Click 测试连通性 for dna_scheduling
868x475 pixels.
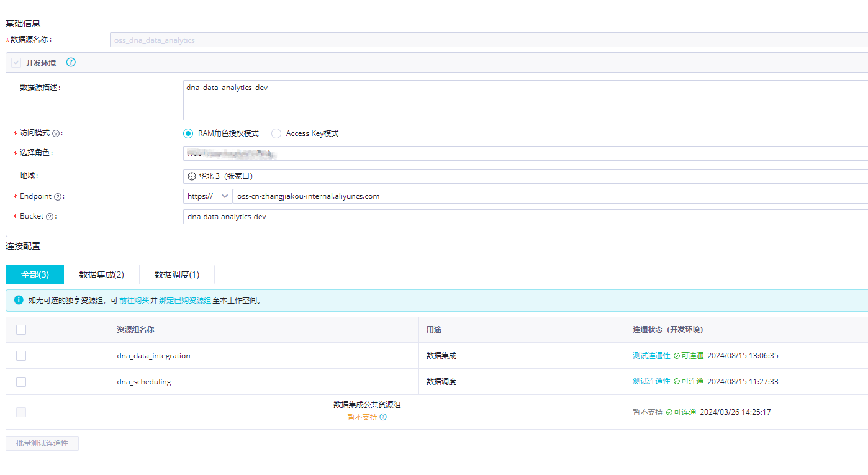(651, 381)
